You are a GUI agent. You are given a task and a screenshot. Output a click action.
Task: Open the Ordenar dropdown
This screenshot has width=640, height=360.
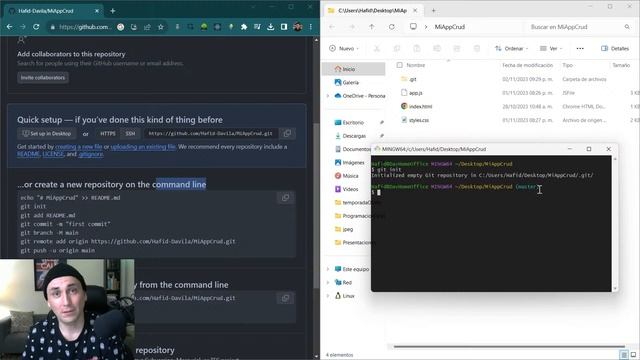pyautogui.click(x=511, y=49)
